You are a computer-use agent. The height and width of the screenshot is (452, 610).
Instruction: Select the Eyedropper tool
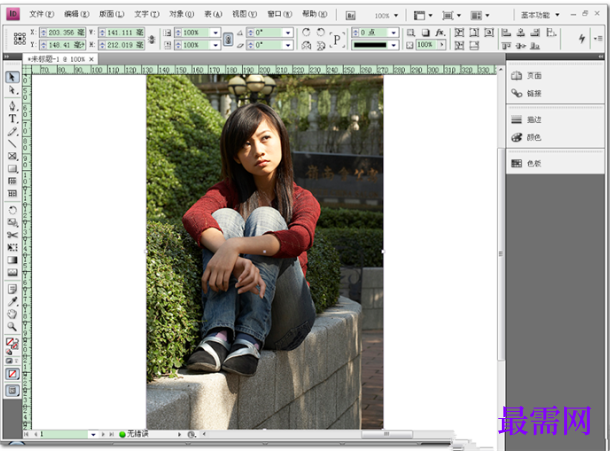(12, 301)
